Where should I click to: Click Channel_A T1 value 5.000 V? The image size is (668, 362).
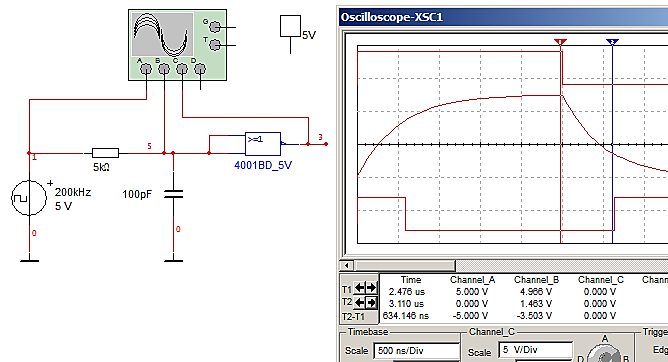[x=472, y=292]
